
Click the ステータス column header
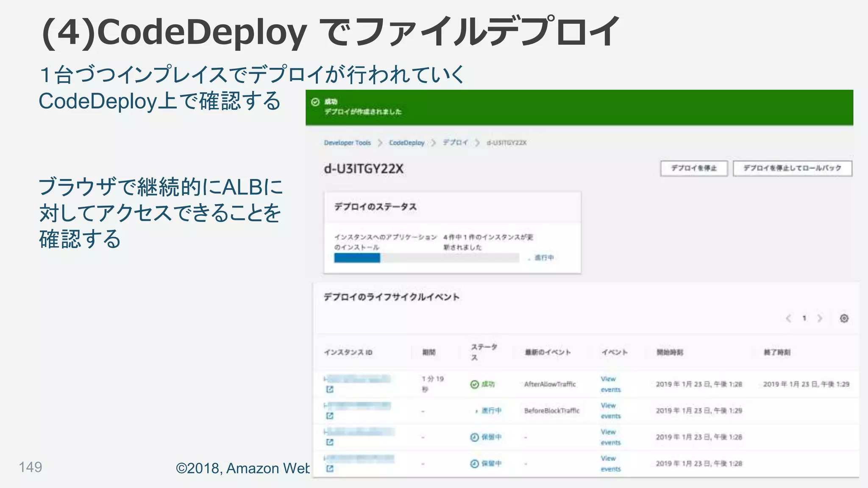tap(484, 352)
